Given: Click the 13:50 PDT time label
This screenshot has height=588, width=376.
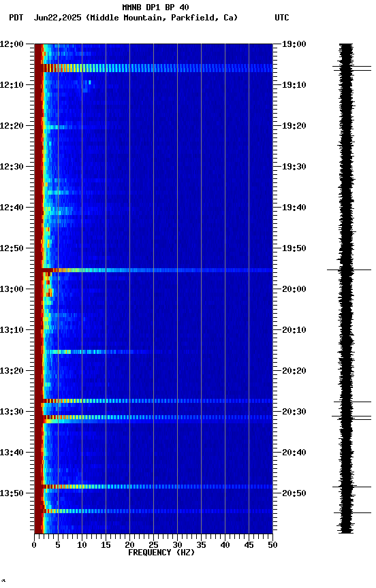Looking at the screenshot, I should point(12,493).
